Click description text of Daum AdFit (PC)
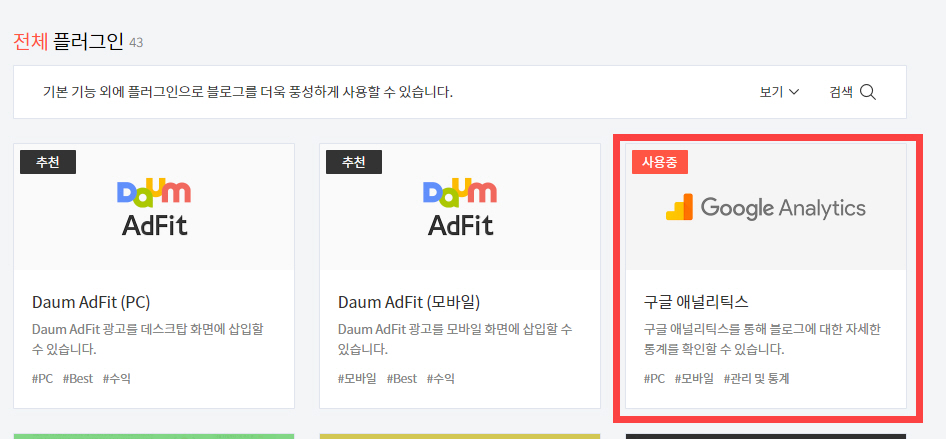Image resolution: width=946 pixels, height=439 pixels. tap(148, 339)
